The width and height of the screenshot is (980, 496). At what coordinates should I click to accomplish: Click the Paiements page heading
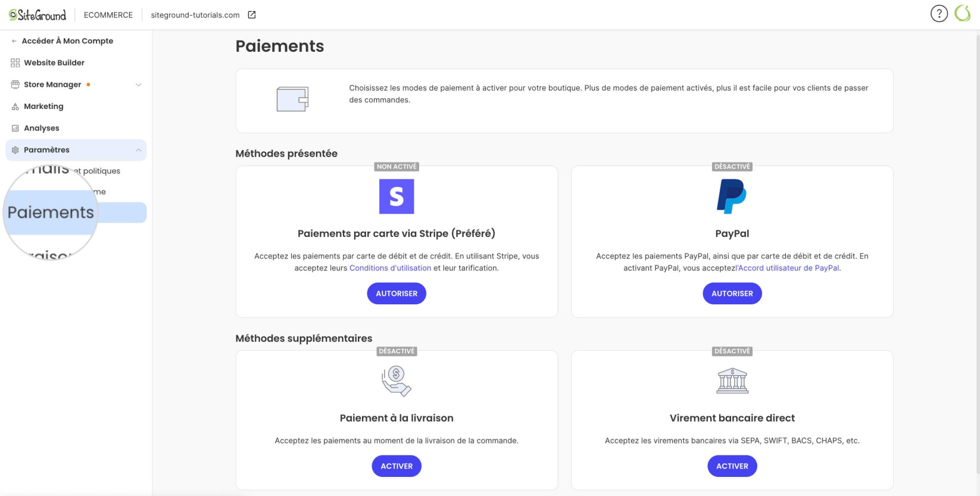[x=280, y=46]
